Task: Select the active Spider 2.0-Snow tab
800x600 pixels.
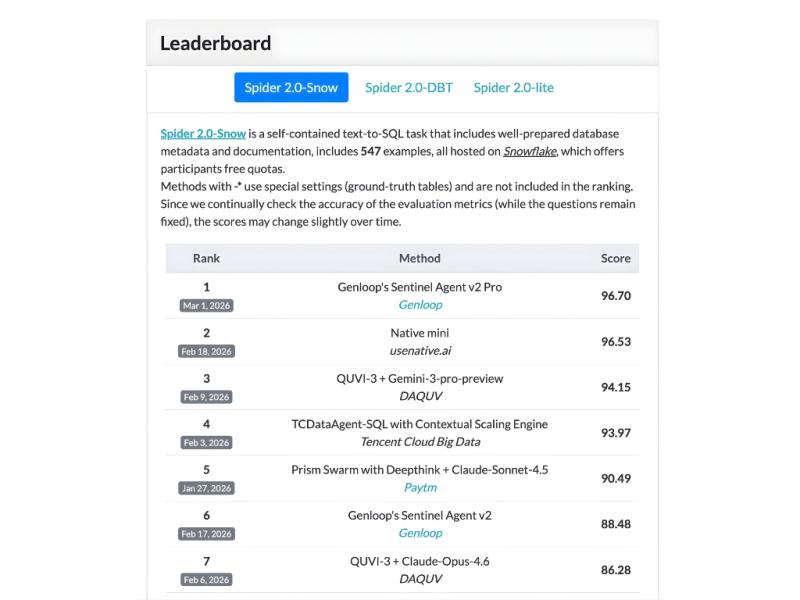Action: 291,87
